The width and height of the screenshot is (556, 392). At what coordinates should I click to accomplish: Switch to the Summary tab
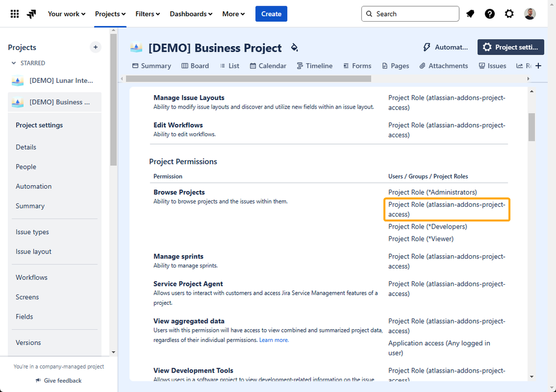coord(151,66)
